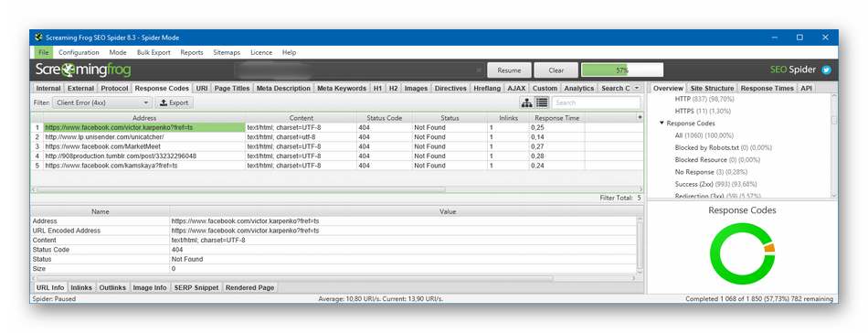Open the Twitter bird icon
Viewport: 868px width, 333px height.
(827, 70)
